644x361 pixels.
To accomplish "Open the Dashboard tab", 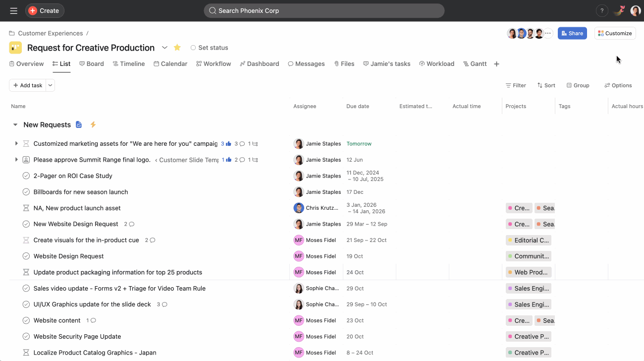I will click(259, 64).
